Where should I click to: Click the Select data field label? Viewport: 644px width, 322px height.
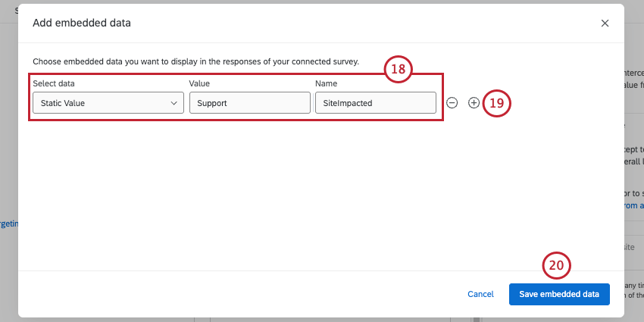(54, 83)
